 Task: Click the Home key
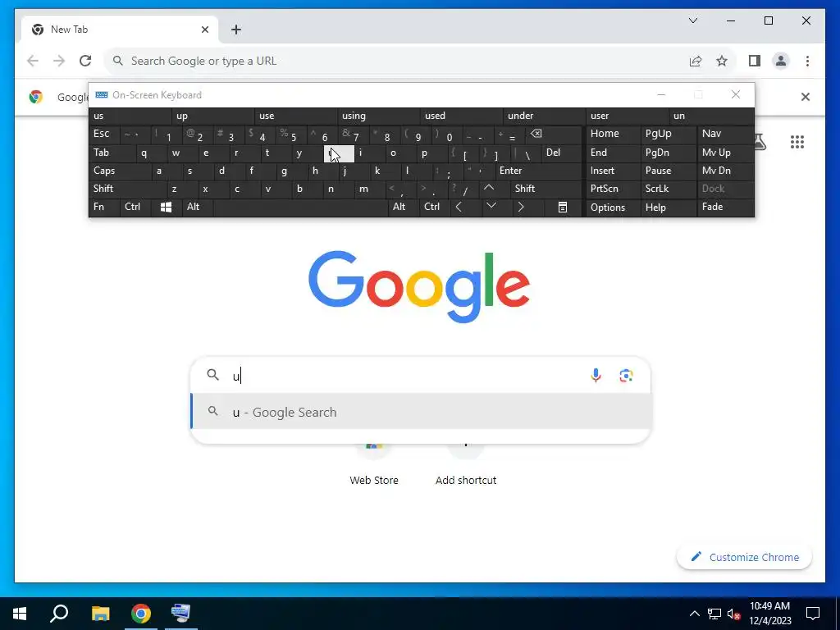pos(614,134)
